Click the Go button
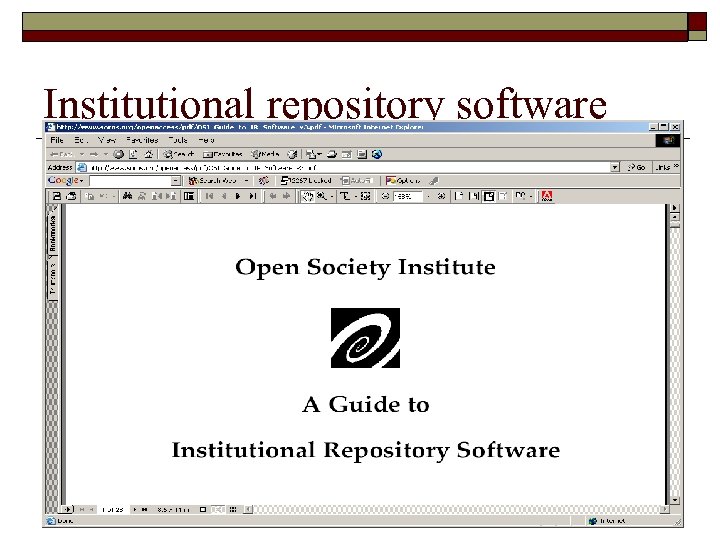 click(636, 168)
